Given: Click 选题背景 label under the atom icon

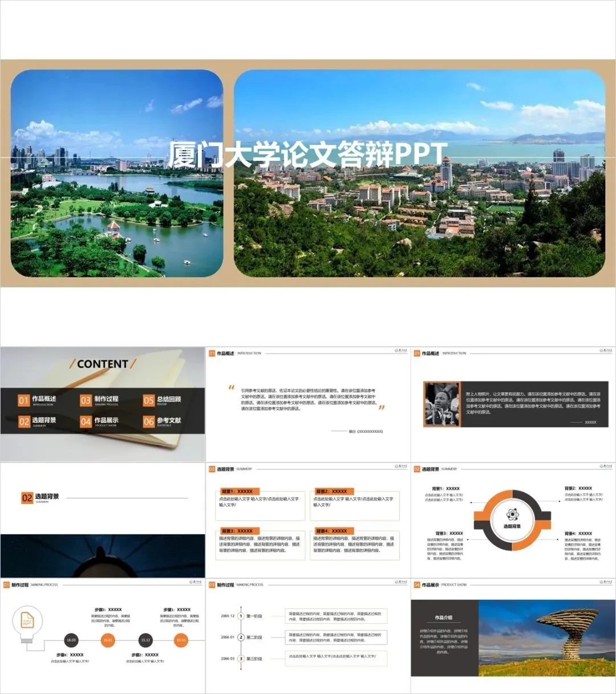Looking at the screenshot, I should (x=512, y=526).
